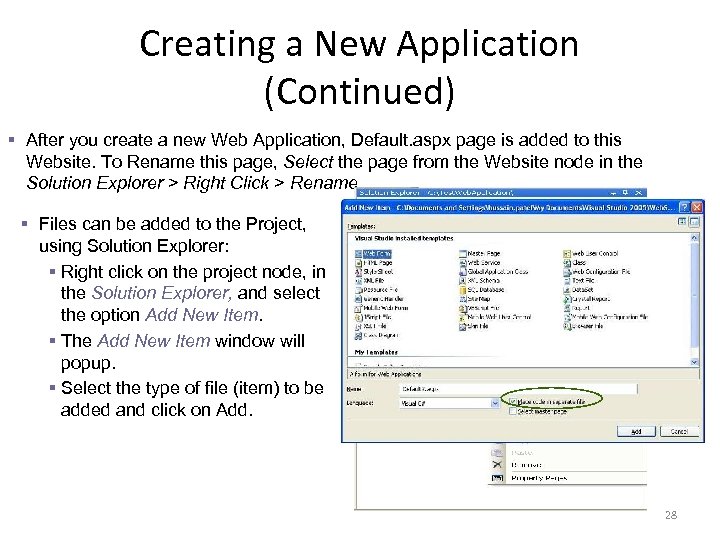Pick the Site Map template icon
This screenshot has width=720, height=540.
click(x=463, y=299)
